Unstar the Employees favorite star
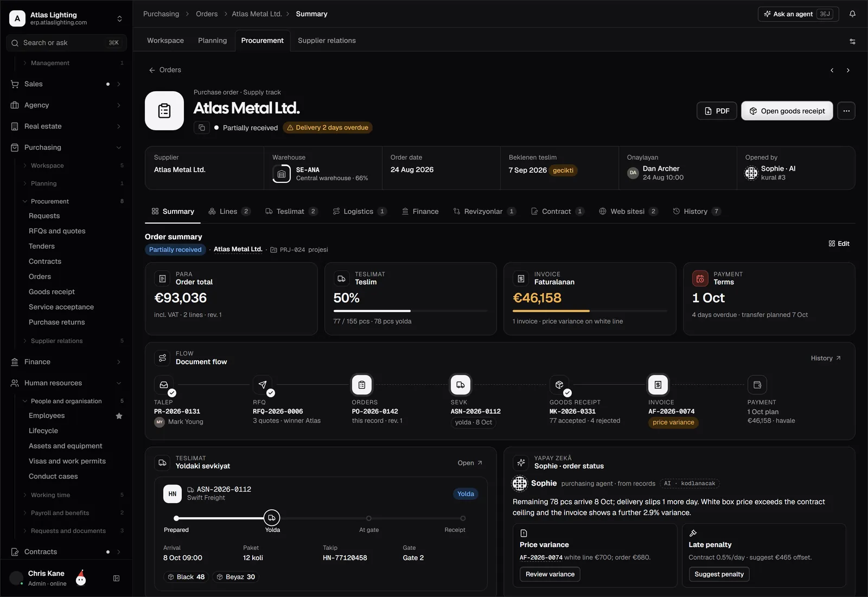 point(119,416)
